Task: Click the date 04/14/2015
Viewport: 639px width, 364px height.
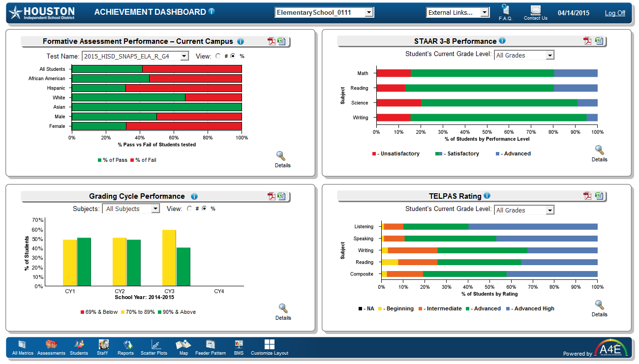Action: 574,13
